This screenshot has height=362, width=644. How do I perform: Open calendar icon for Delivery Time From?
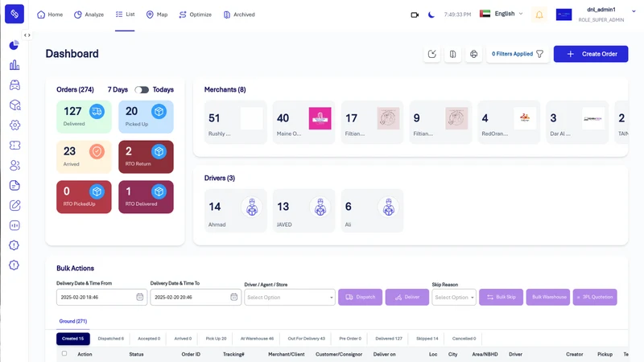[139, 297]
